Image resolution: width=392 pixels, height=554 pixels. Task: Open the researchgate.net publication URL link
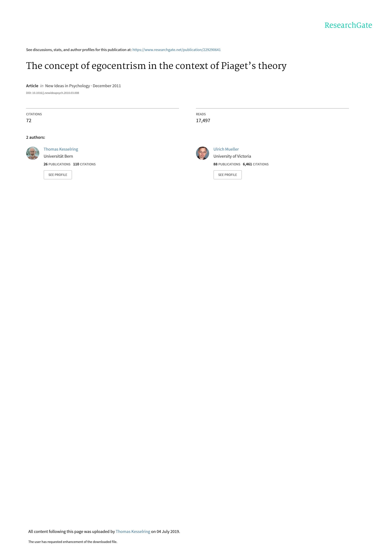[176, 50]
